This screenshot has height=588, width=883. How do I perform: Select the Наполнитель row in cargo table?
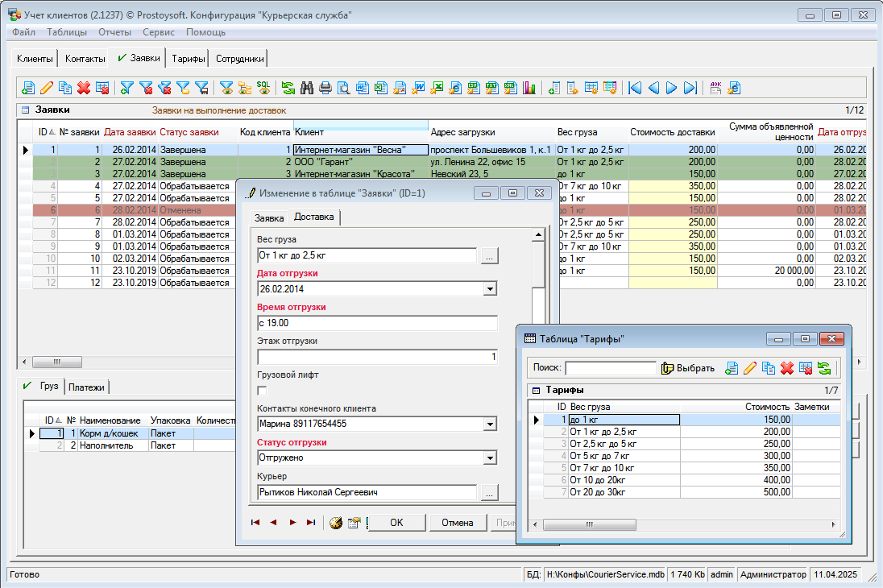pos(130,445)
